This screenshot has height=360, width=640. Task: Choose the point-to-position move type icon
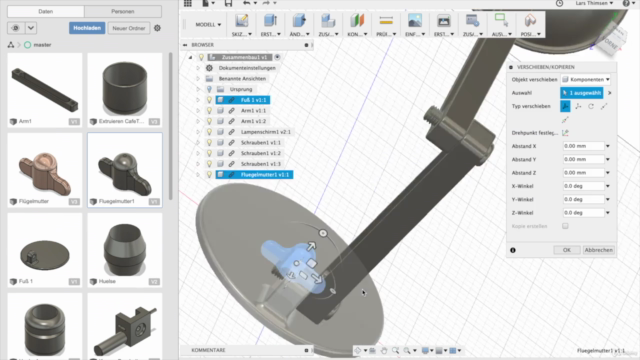click(565, 120)
